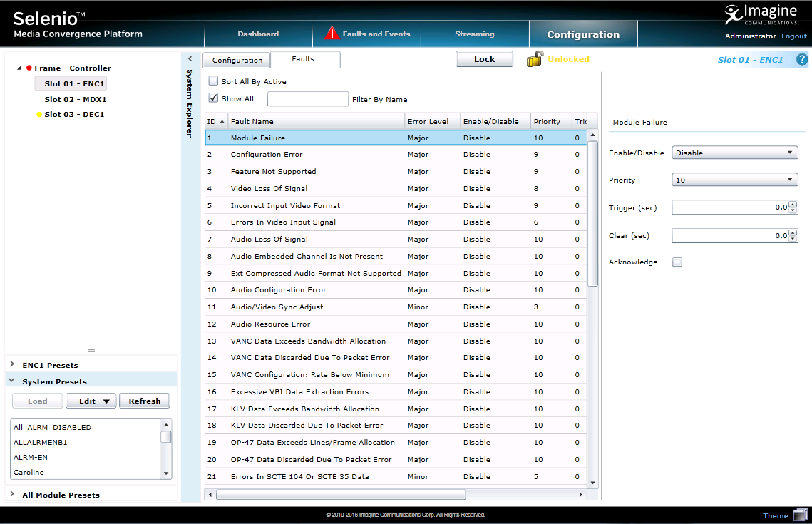Open the Edit dropdown button in System Presets
812x524 pixels.
[x=91, y=401]
